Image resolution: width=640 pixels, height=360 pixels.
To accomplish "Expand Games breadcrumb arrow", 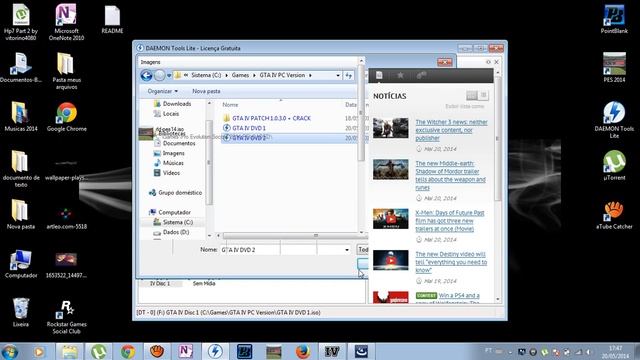I will pos(254,76).
